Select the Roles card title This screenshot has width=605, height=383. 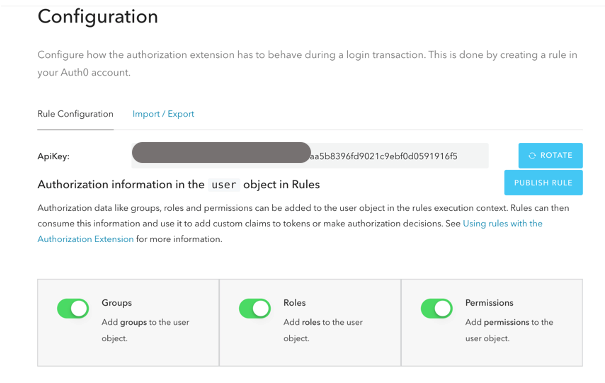[x=294, y=303]
